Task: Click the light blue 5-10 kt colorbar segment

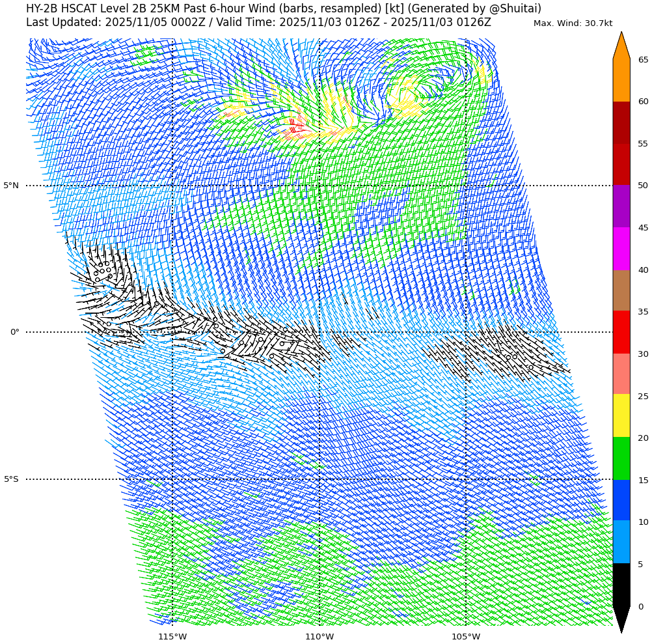Action: 621,542
